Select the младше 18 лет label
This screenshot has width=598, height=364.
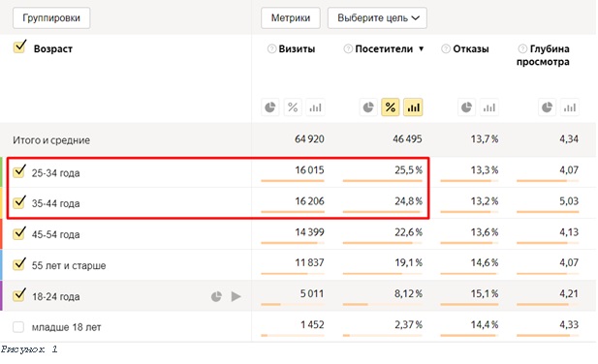[66, 327]
